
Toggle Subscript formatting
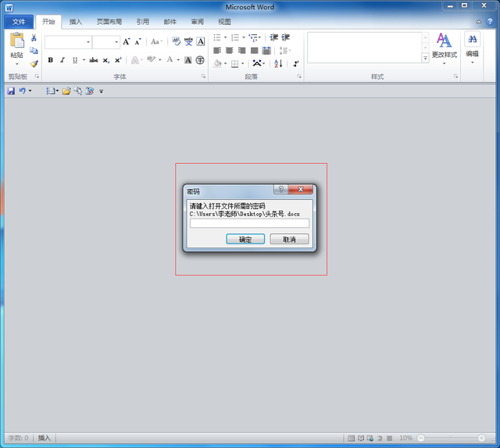106,60
